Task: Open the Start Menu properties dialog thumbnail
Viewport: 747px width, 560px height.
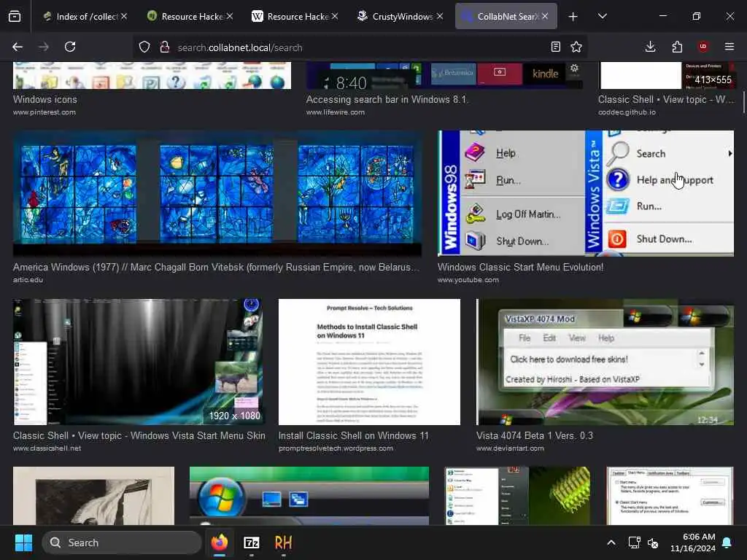Action: (x=670, y=496)
